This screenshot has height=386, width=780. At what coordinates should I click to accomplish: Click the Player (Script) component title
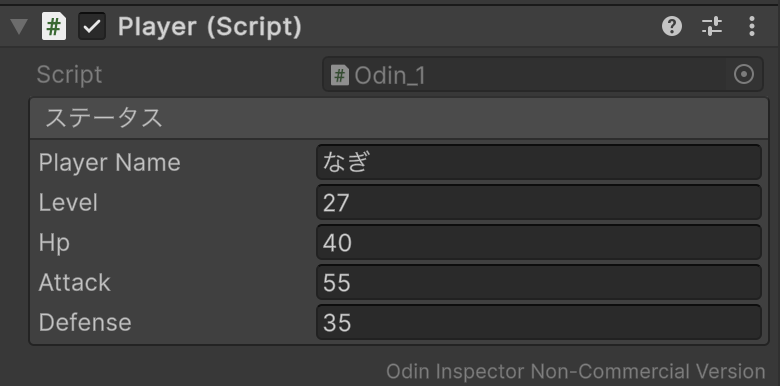pos(209,26)
